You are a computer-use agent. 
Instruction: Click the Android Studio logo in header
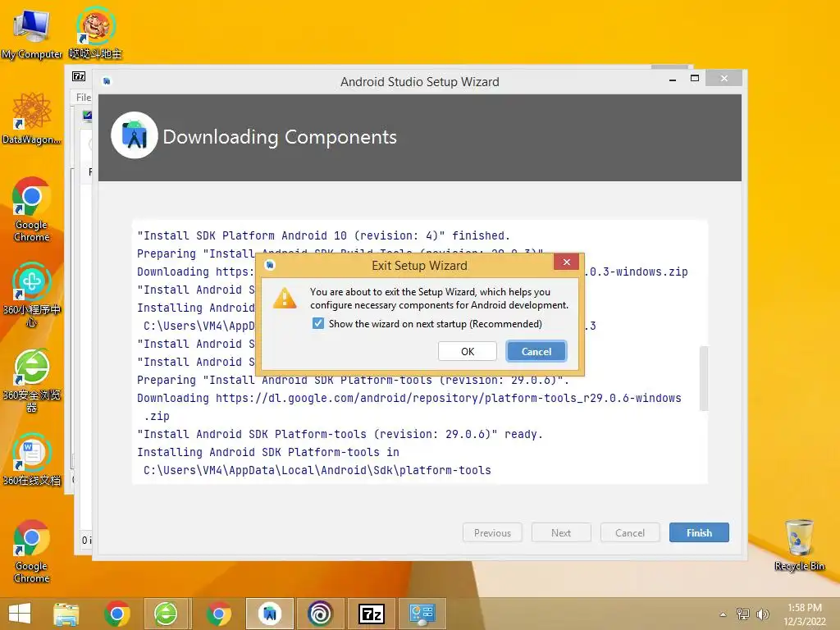[134, 135]
